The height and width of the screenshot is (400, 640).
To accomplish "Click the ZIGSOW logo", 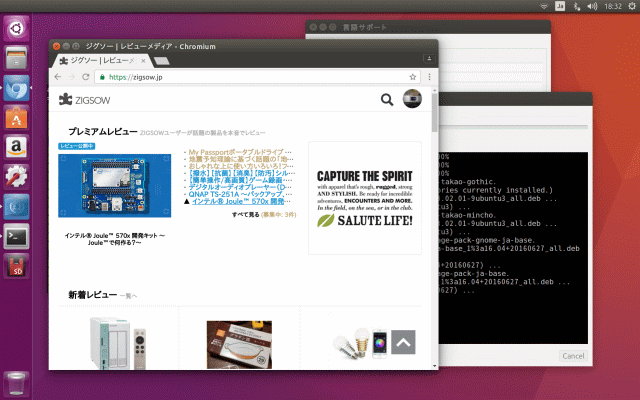I will [84, 100].
